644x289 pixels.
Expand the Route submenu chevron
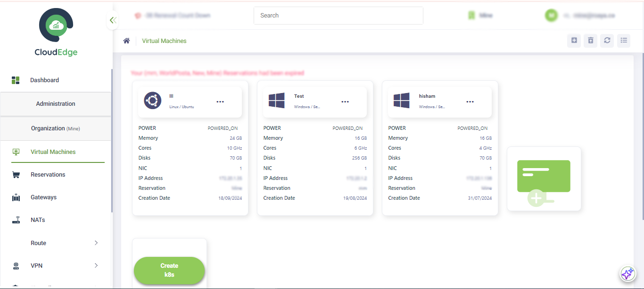[96, 243]
